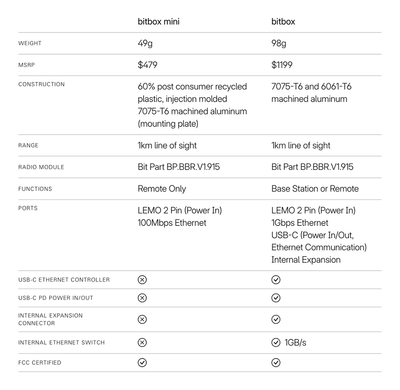
Task: Click the bitbox USB-C PD Power checkmark icon
Action: click(276, 298)
